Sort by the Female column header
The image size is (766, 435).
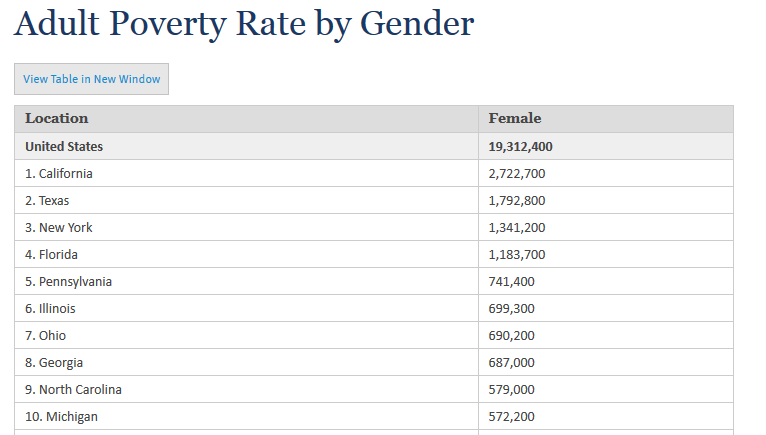click(515, 118)
